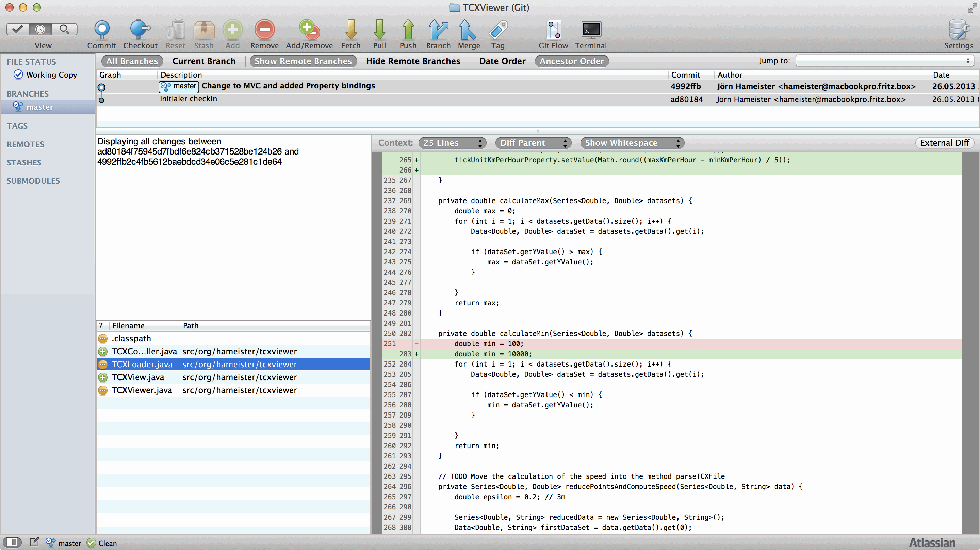980x550 pixels.
Task: Select TCXView.java in the file list
Action: pos(138,377)
